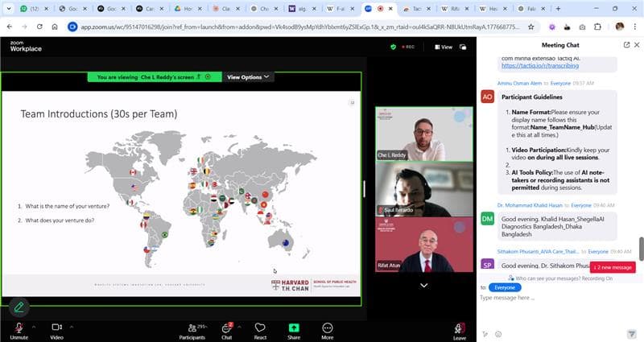Open the green annotate pencil button
This screenshot has width=644, height=342.
point(19,307)
